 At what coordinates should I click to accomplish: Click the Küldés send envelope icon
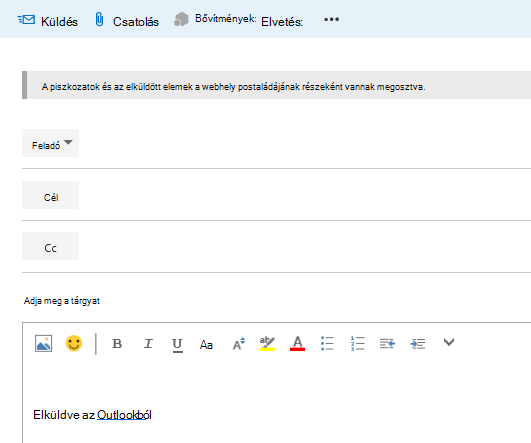point(26,20)
